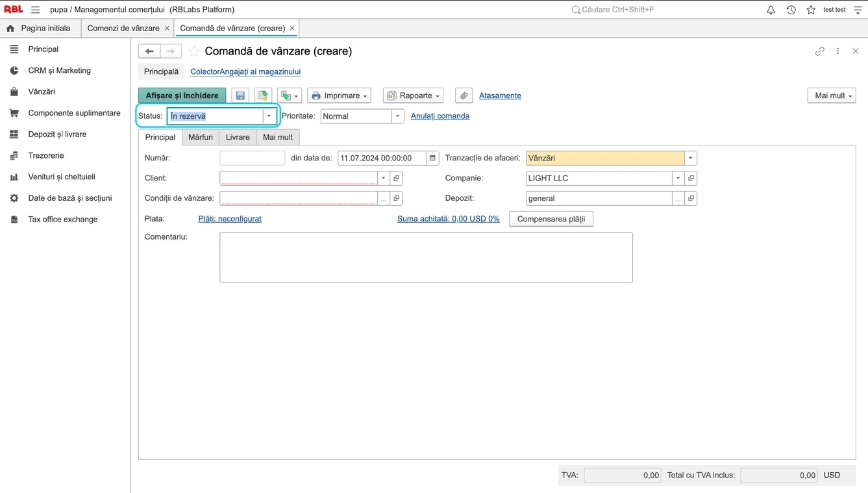Image resolution: width=868 pixels, height=493 pixels.
Task: Expand the Companie dropdown arrow
Action: (x=678, y=178)
